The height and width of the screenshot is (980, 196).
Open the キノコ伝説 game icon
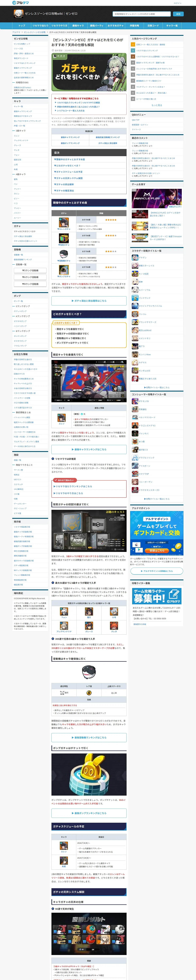pyautogui.click(x=135, y=274)
